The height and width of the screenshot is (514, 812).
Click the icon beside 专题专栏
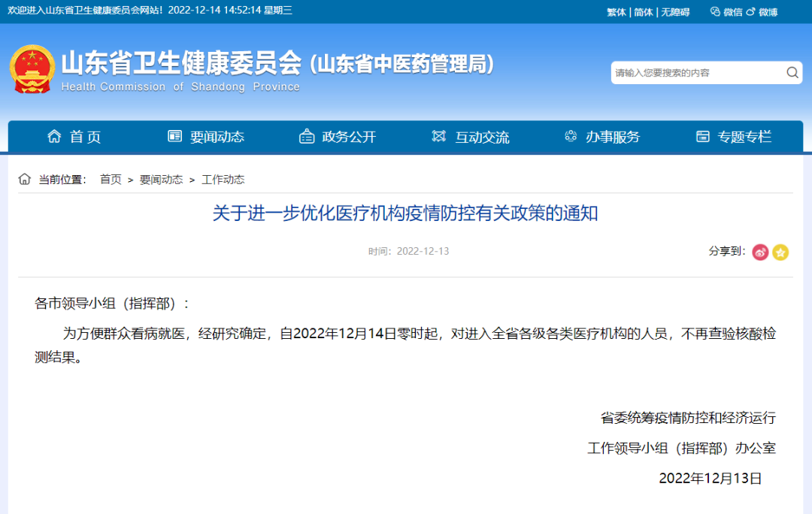pyautogui.click(x=703, y=136)
